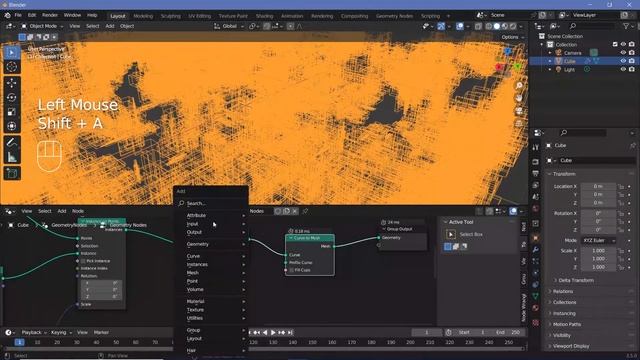Toggle the Fill Caps checkbox on node
This screenshot has width=640, height=360.
coord(291,270)
